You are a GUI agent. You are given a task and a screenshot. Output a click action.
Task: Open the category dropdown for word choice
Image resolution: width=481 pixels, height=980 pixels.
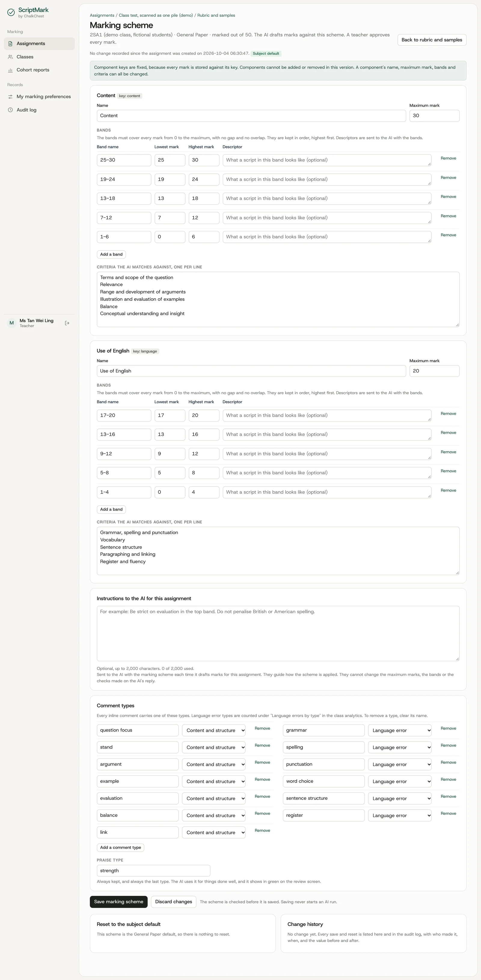click(400, 781)
